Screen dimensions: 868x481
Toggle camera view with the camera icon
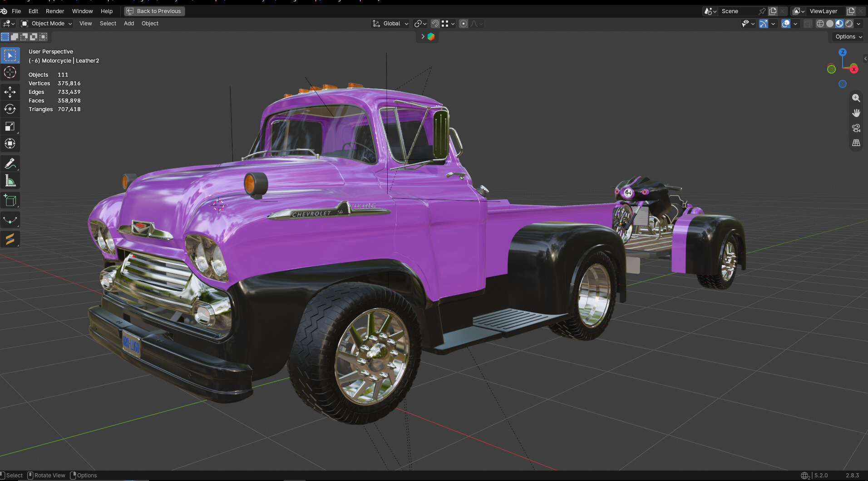(856, 128)
